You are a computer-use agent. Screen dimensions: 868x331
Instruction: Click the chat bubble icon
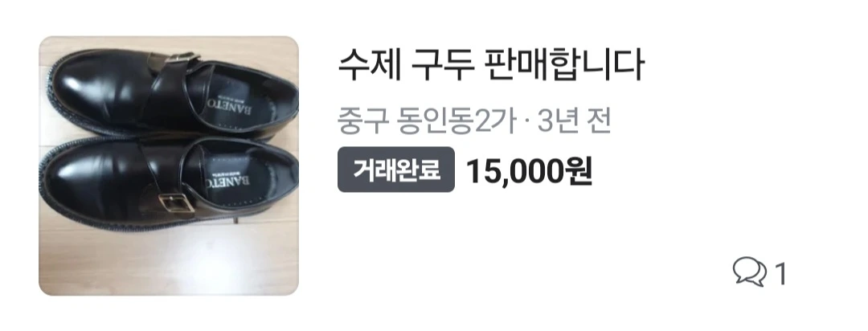[750, 272]
